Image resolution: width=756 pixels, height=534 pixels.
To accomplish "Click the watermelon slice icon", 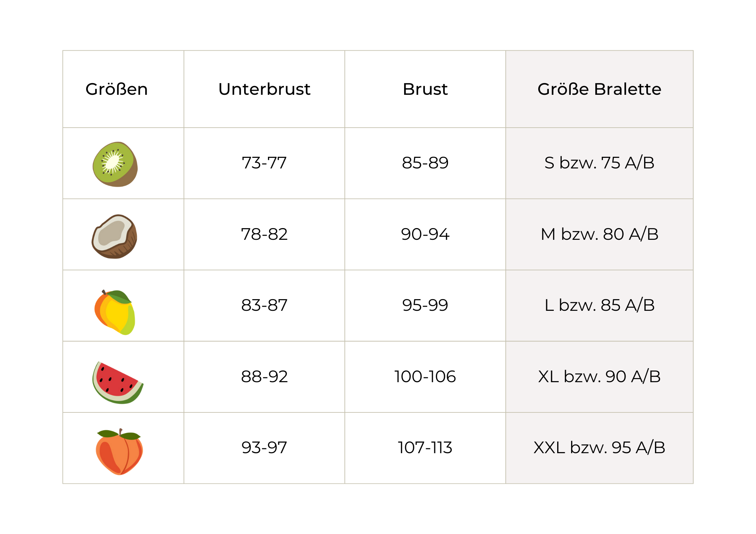I will tap(117, 383).
